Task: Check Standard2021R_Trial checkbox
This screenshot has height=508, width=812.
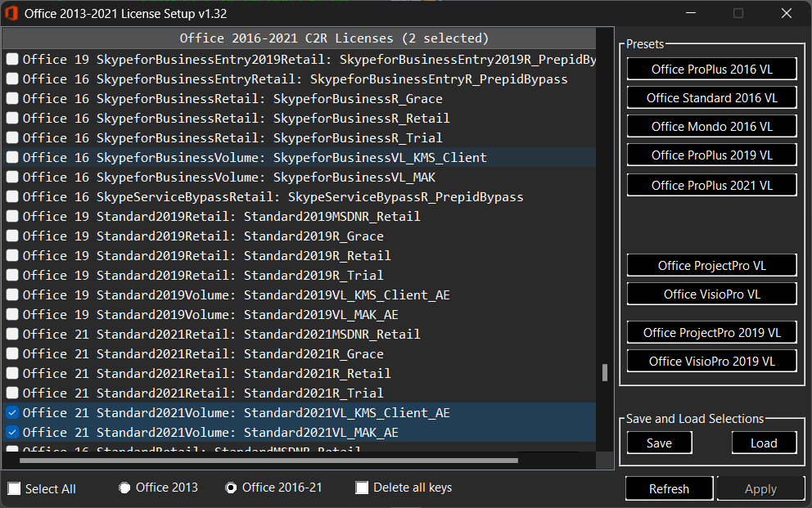Action: coord(12,393)
